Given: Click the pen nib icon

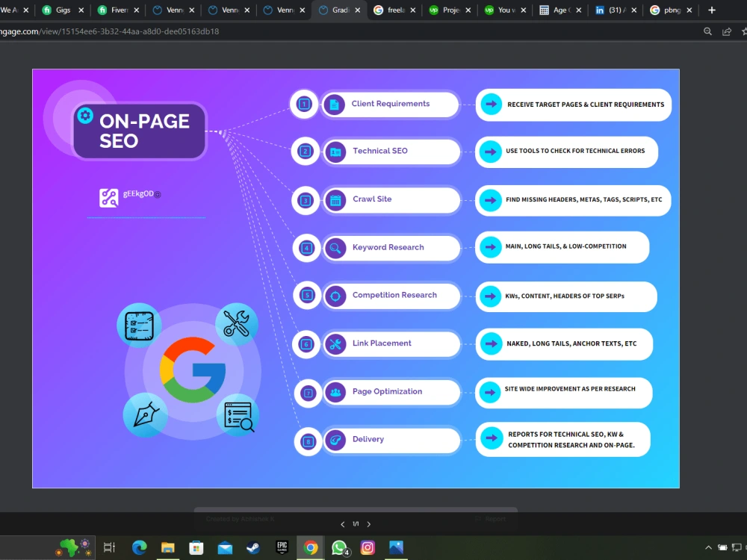Looking at the screenshot, I should 146,414.
